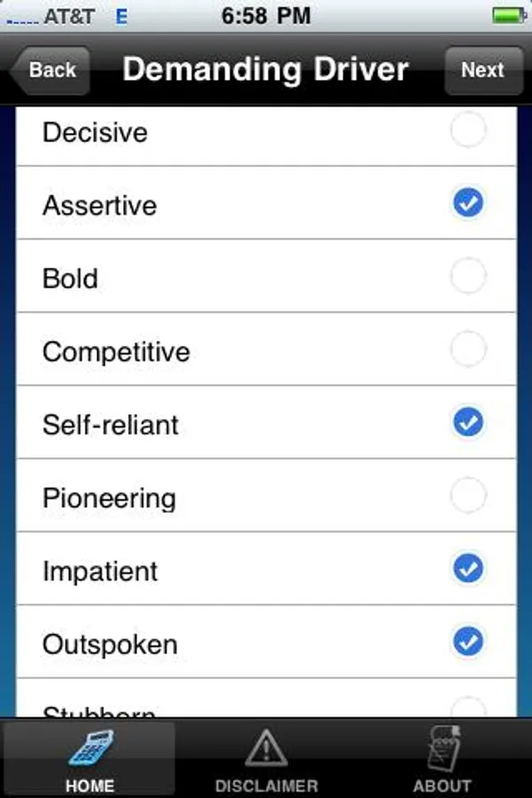Check the Bold empty circle

pyautogui.click(x=468, y=276)
